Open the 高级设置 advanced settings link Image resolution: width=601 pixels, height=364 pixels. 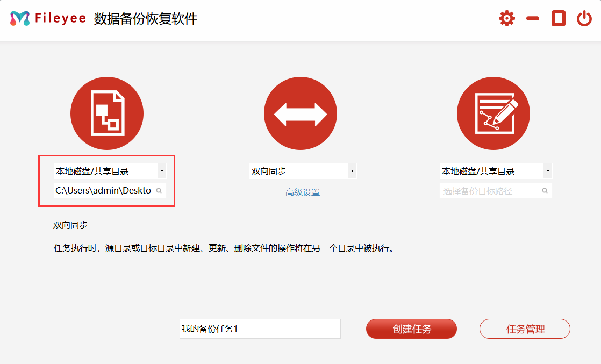coord(303,192)
